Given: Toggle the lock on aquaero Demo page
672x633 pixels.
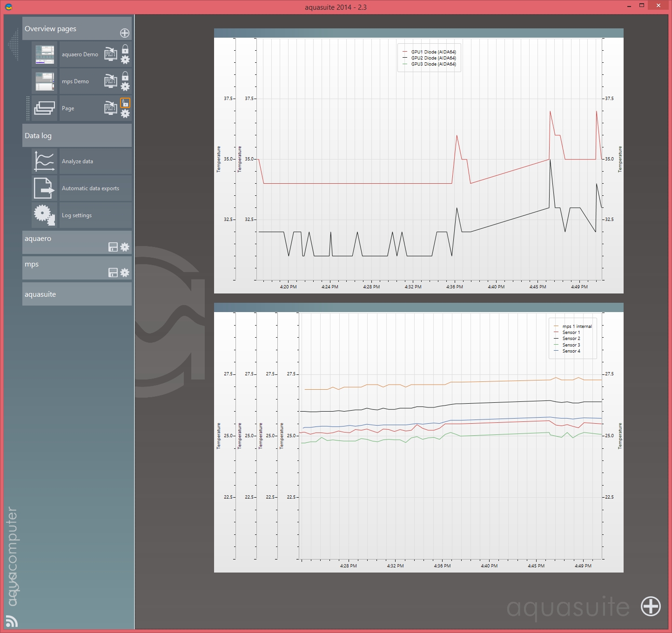Looking at the screenshot, I should [x=125, y=49].
